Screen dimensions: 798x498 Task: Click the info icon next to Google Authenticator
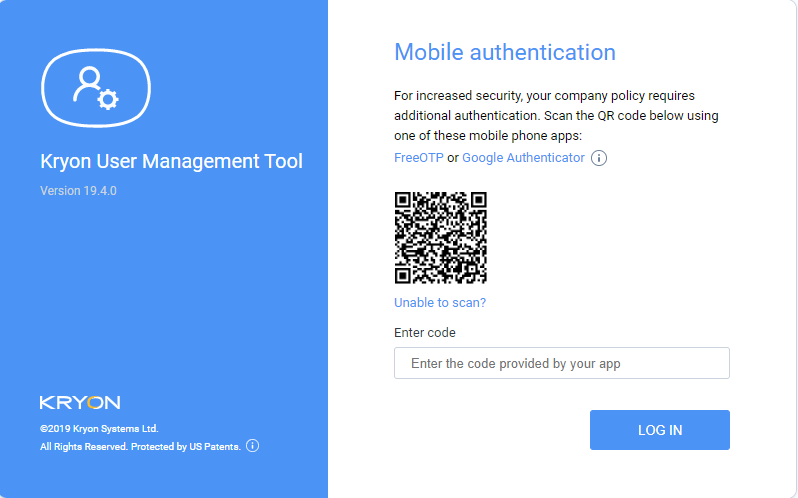598,158
